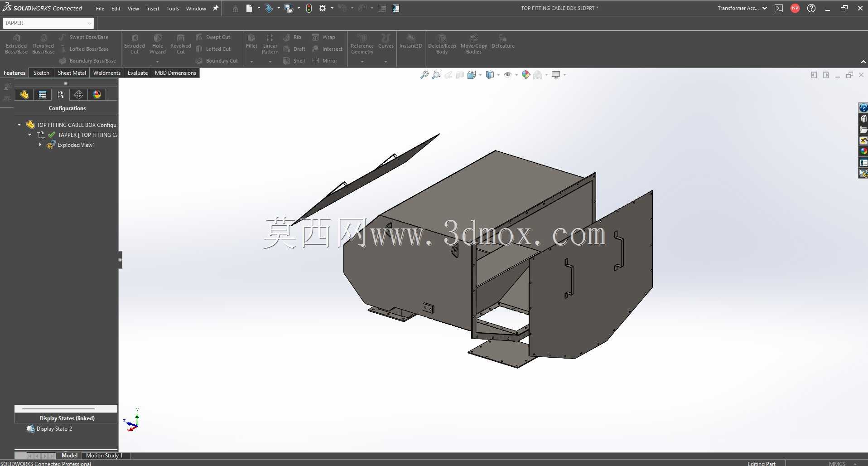Open the ConfigurationManager tab icon
The width and height of the screenshot is (868, 466).
click(x=61, y=94)
